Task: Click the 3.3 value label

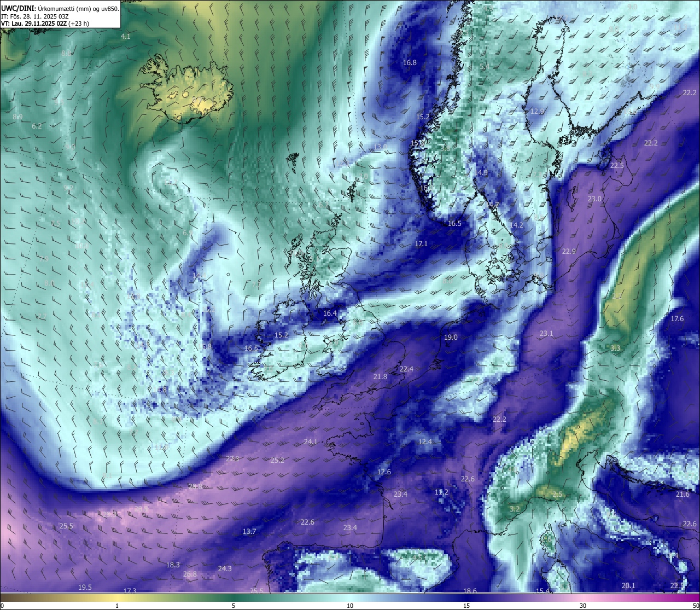Action: pos(615,348)
